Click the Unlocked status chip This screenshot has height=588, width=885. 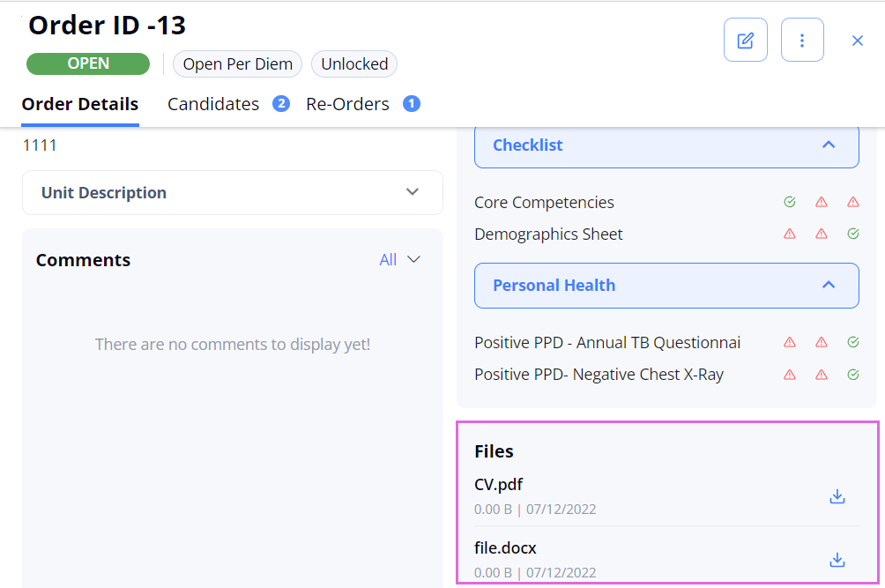[354, 63]
